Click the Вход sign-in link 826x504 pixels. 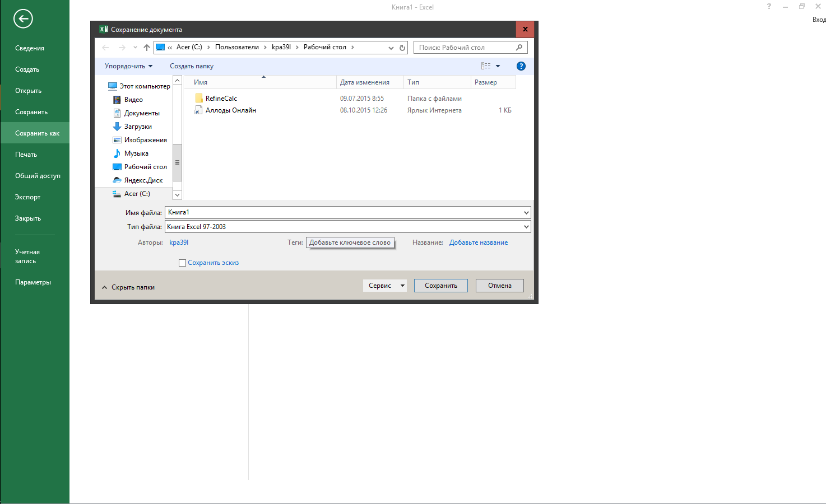click(x=819, y=20)
